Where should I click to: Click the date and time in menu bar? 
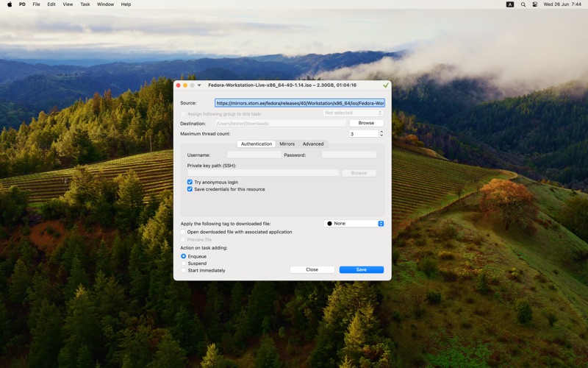point(562,4)
